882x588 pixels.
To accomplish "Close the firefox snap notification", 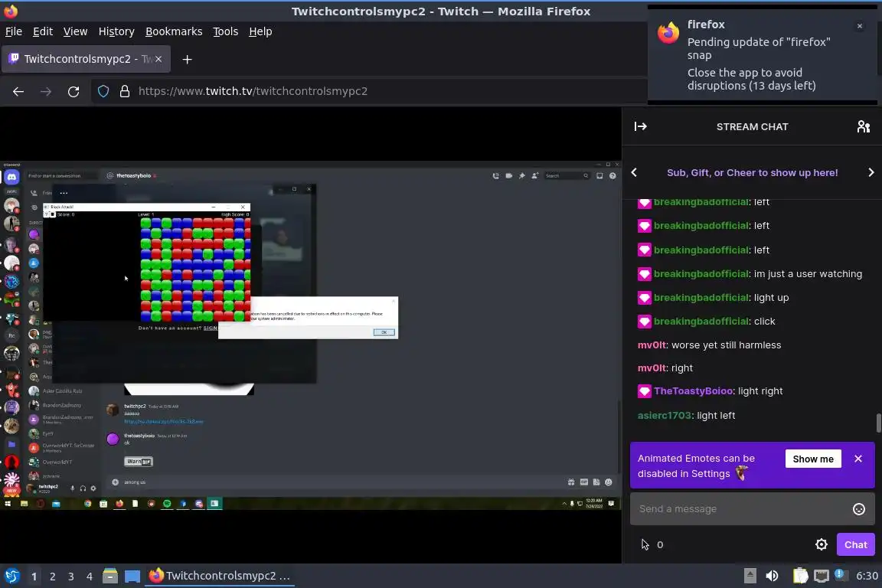I will [860, 26].
